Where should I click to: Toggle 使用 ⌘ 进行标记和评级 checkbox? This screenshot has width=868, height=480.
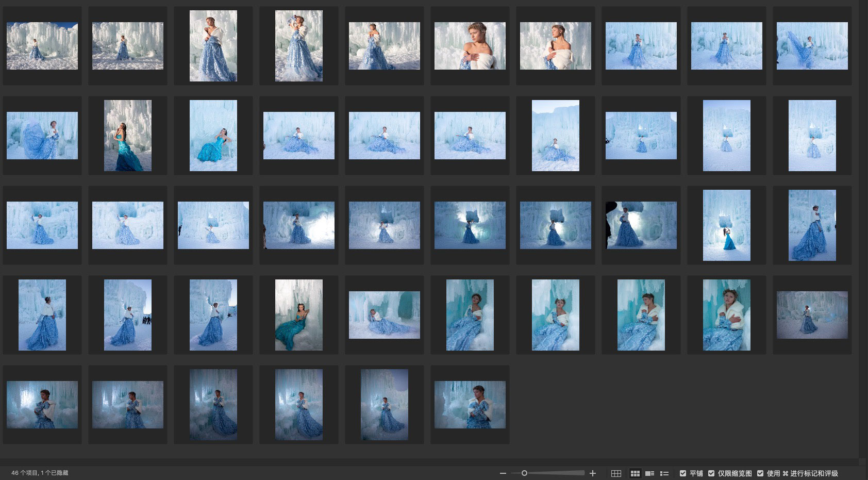pos(760,473)
